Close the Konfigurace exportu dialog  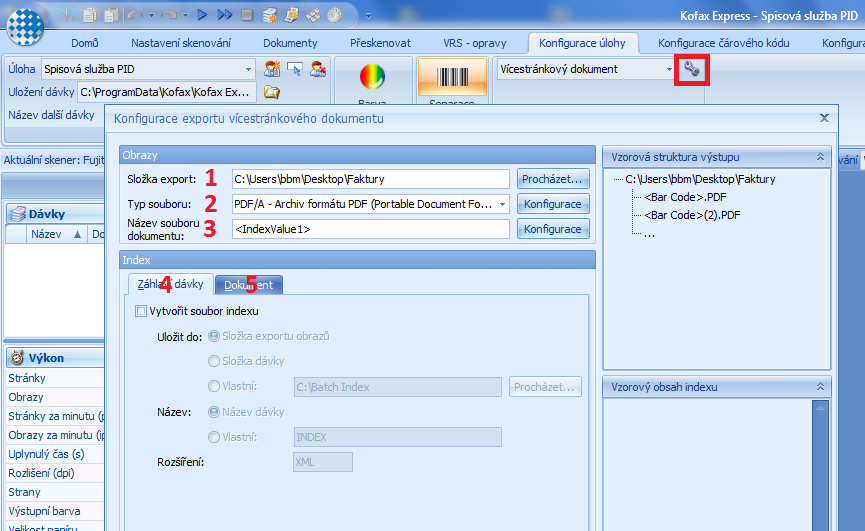824,118
